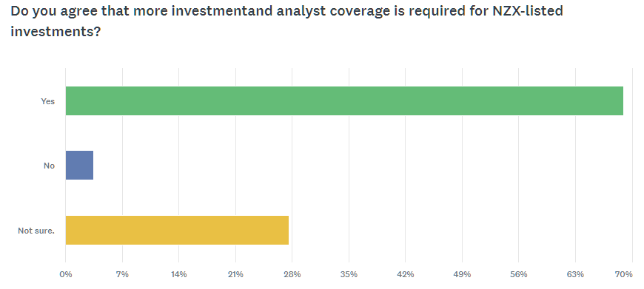
Task: Click the 0% axis label
Action: coord(66,274)
